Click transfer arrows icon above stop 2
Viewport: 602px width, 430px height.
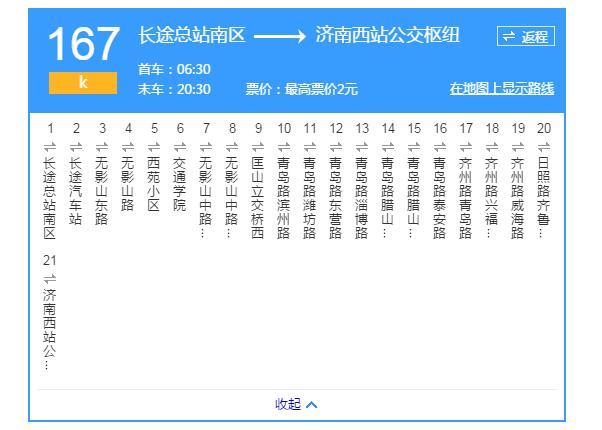(76, 147)
